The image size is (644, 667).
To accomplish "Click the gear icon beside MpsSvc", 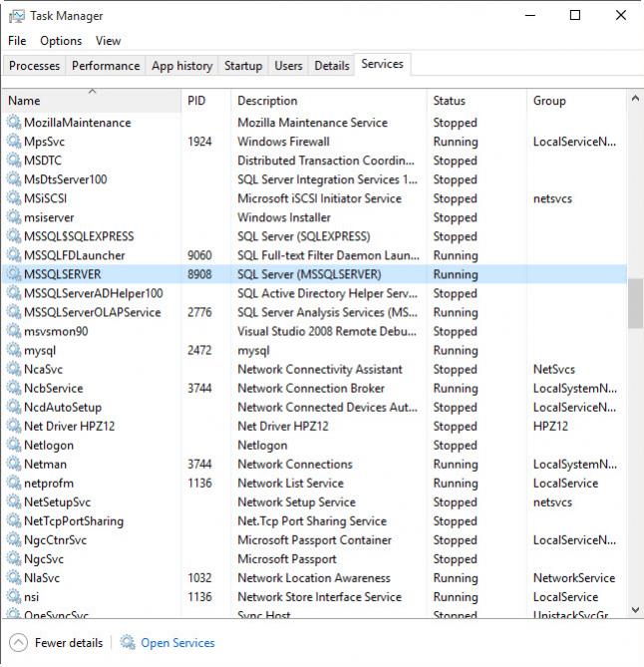I will tap(14, 142).
